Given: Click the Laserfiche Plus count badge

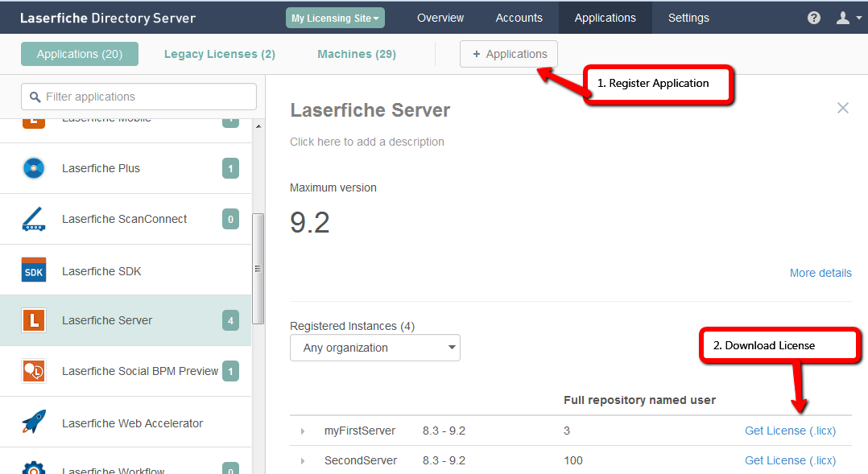Looking at the screenshot, I should 230,168.
